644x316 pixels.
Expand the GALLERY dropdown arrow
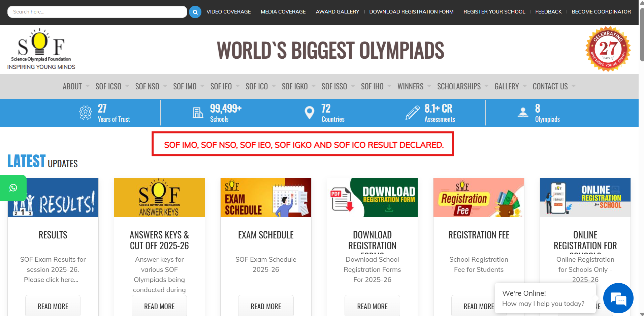525,86
